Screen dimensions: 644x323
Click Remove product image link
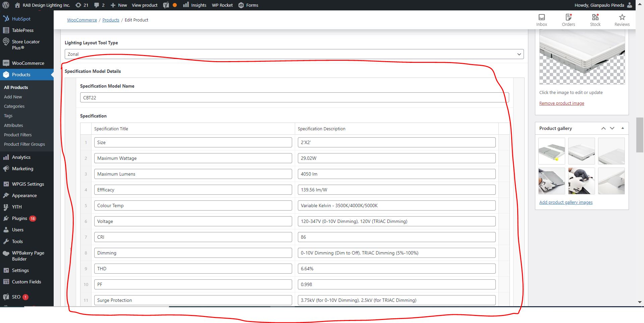(561, 103)
